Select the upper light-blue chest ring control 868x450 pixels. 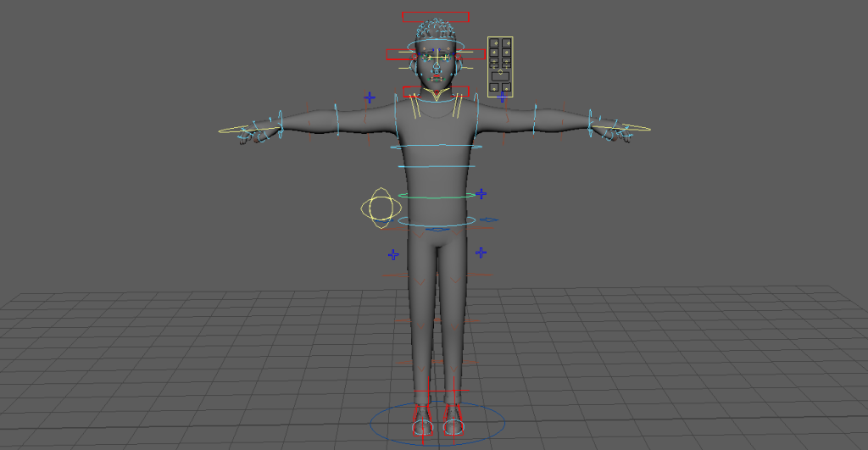click(437, 147)
